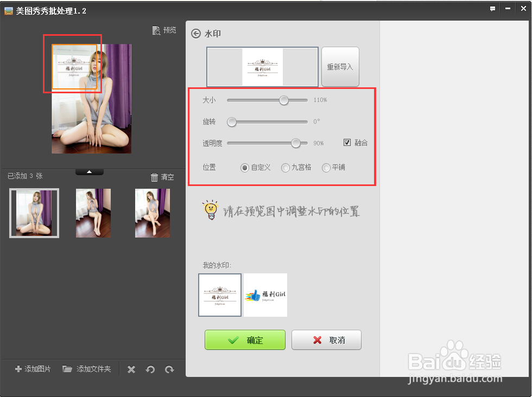Open the feedback chat bubble icon

[493, 9]
